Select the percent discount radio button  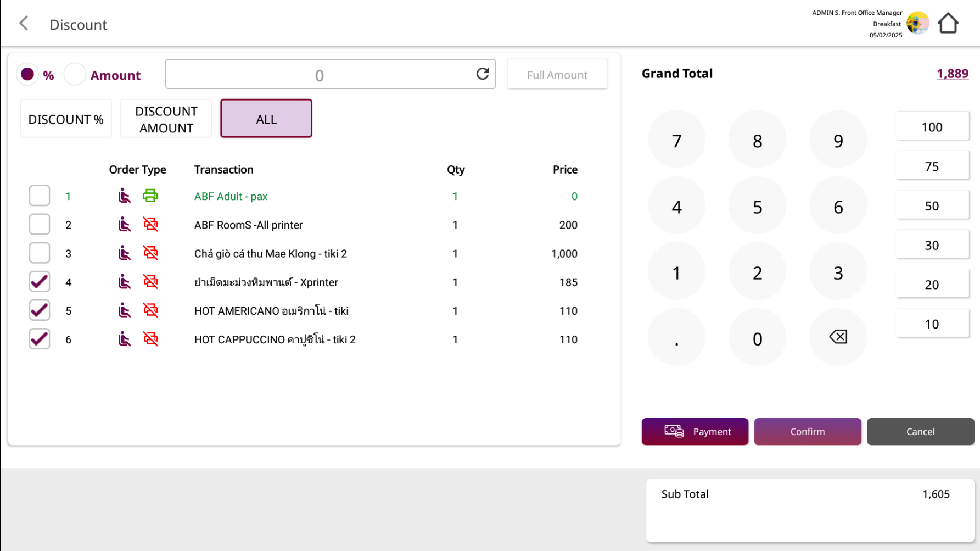coord(27,74)
